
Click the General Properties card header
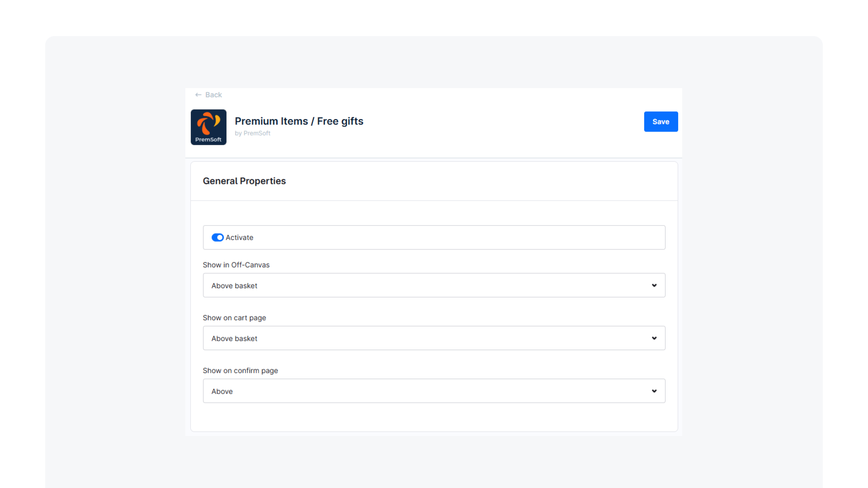pyautogui.click(x=244, y=181)
